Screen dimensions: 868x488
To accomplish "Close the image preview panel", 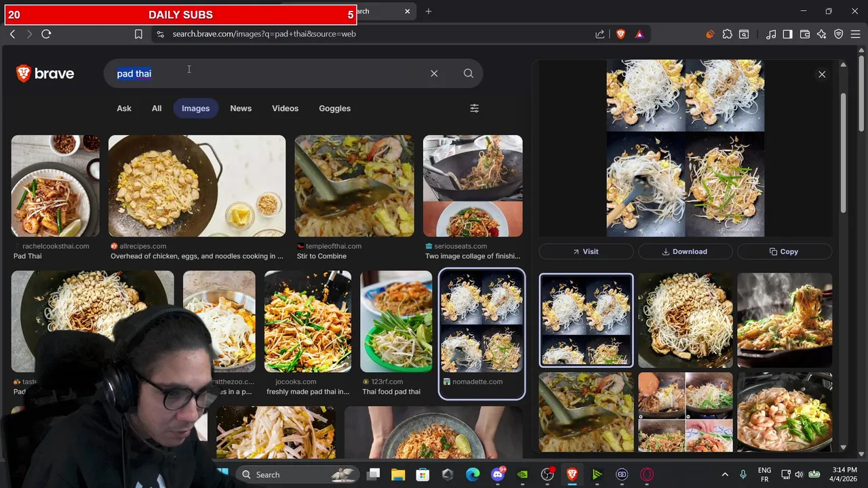I will (822, 75).
